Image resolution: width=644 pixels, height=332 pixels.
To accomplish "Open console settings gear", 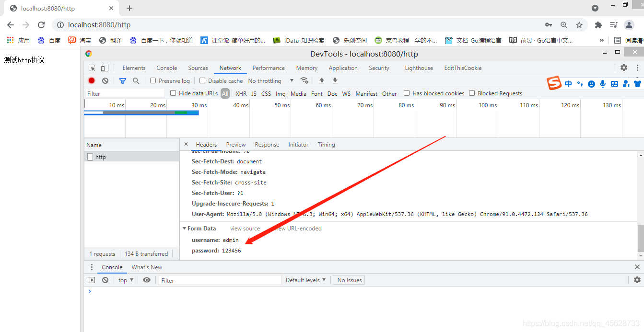I will pos(637,280).
